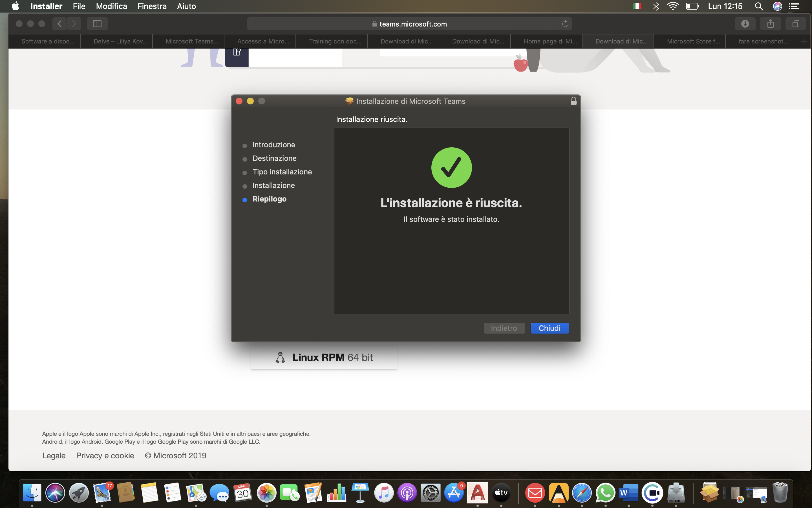
Task: Show Safari tab overview
Action: [x=796, y=23]
